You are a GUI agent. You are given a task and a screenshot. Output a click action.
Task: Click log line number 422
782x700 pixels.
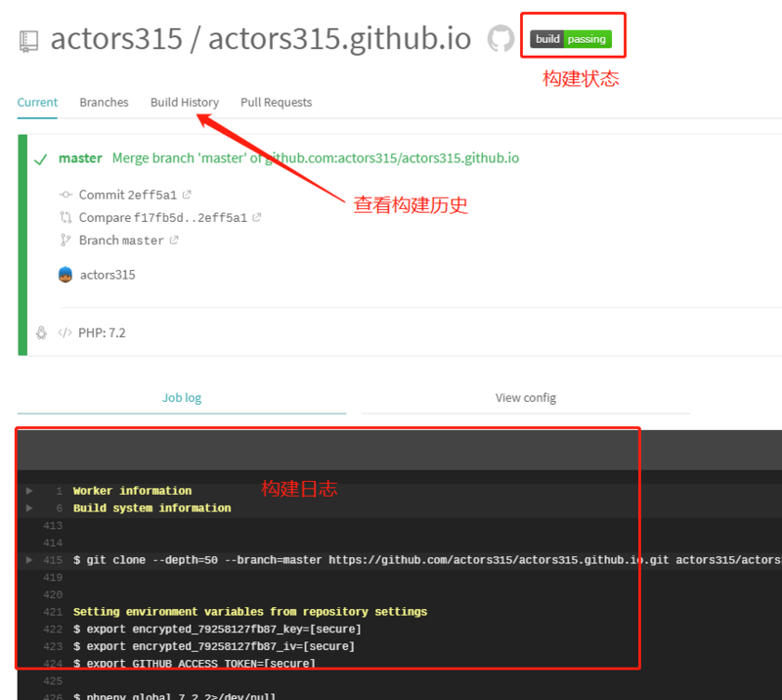click(53, 630)
